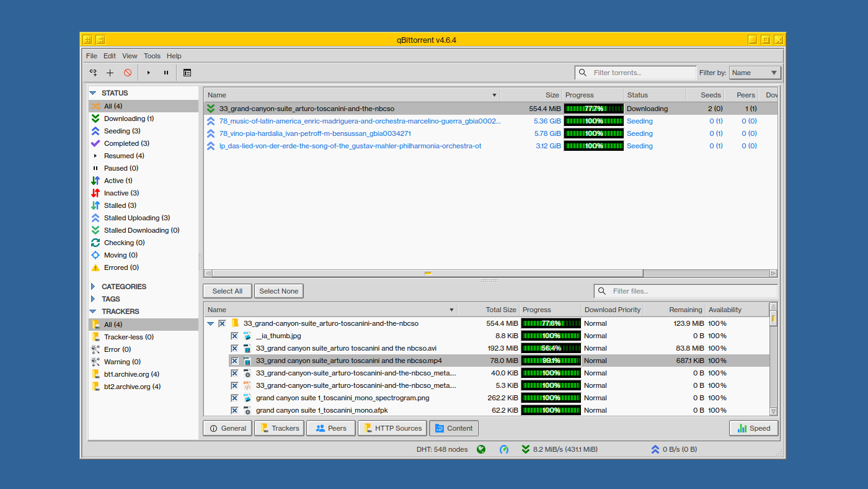Open the Help menu
Image resolution: width=868 pixels, height=489 pixels.
point(174,56)
